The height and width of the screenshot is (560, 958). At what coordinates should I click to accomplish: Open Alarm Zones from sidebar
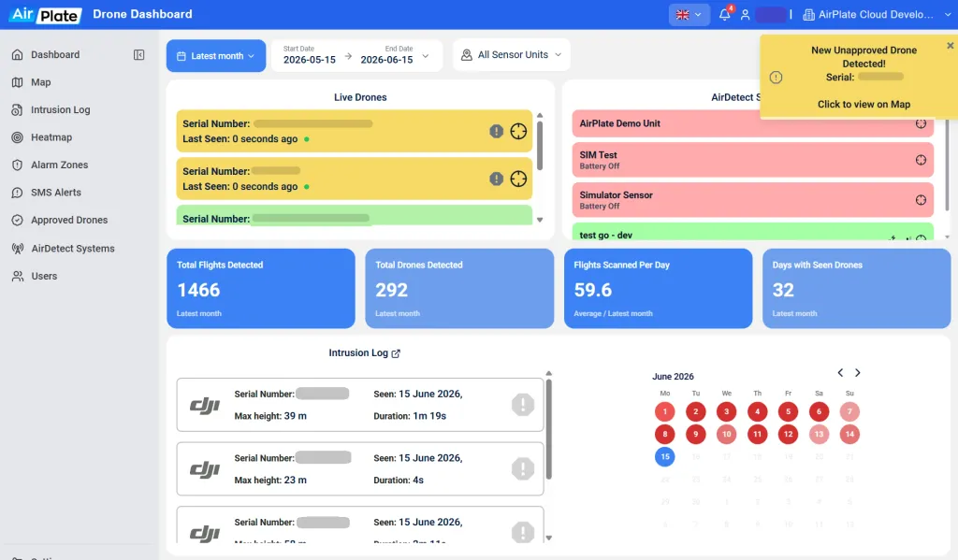pyautogui.click(x=50, y=165)
